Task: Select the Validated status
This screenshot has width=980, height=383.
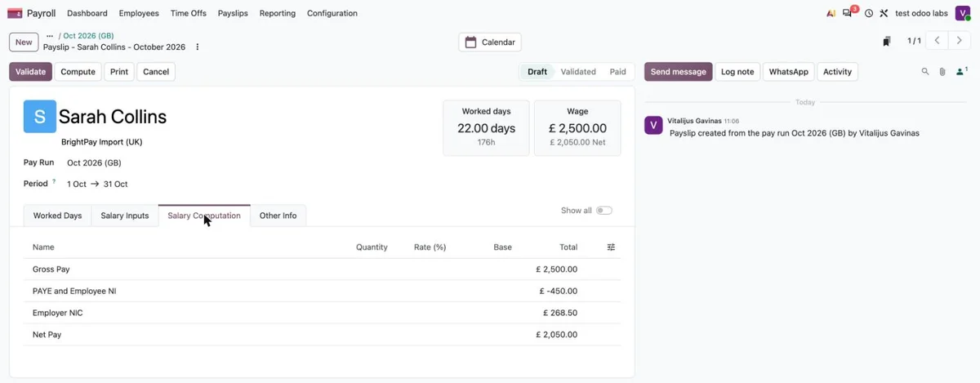Action: click(x=578, y=72)
